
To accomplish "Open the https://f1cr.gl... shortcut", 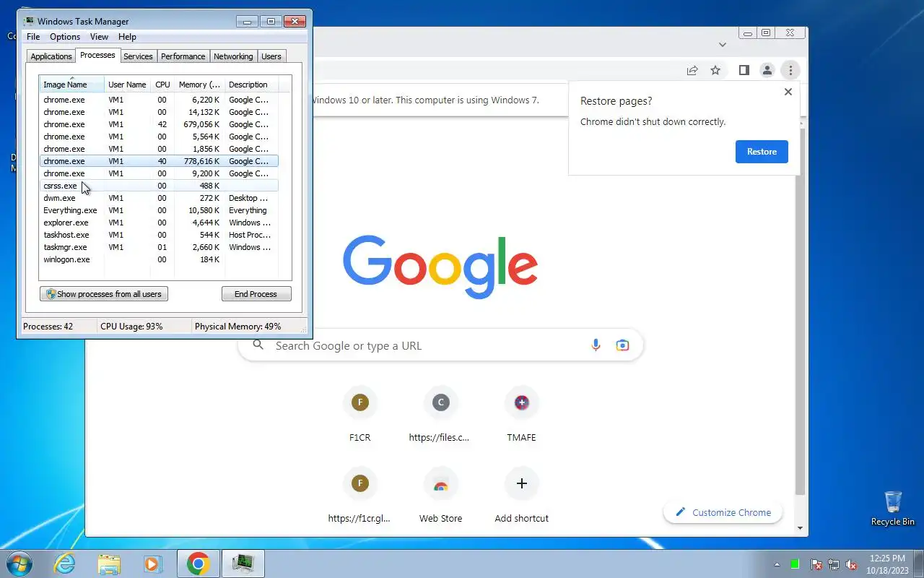I will (x=359, y=494).
